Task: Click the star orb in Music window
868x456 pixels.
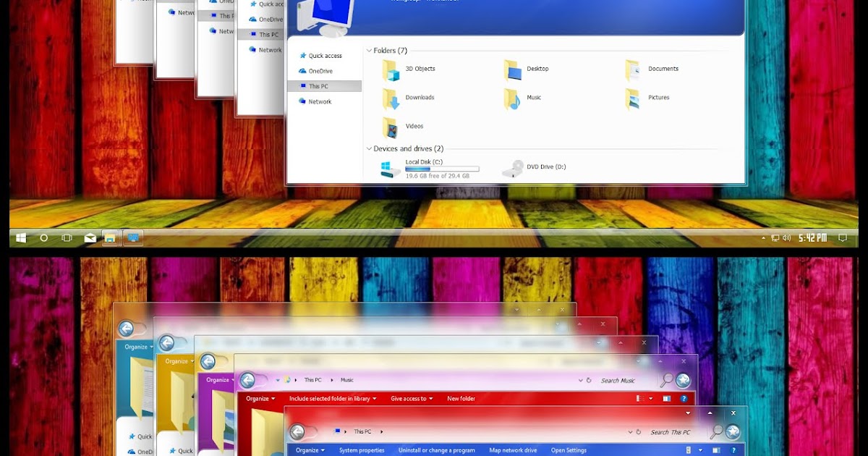Action: (683, 380)
